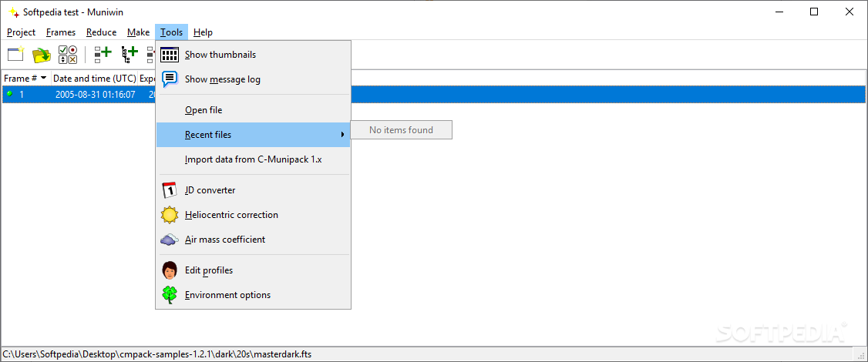868x362 pixels.
Task: Sort by the Frame # column header
Action: click(x=25, y=79)
